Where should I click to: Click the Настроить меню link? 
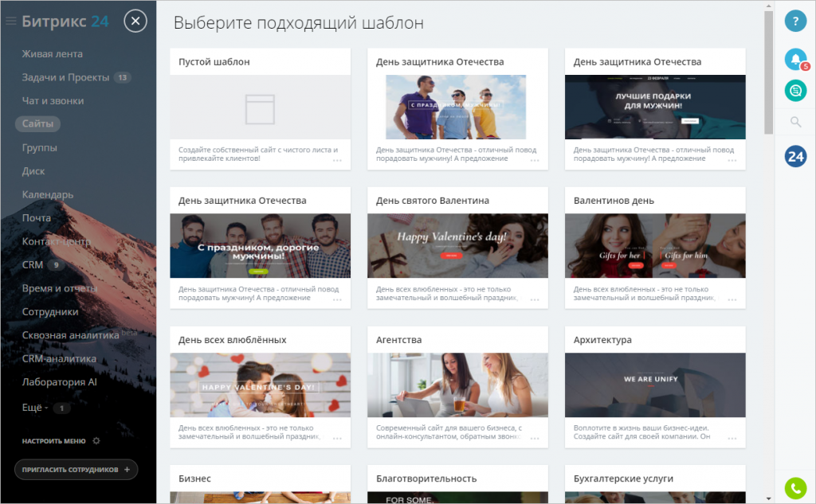(53, 440)
